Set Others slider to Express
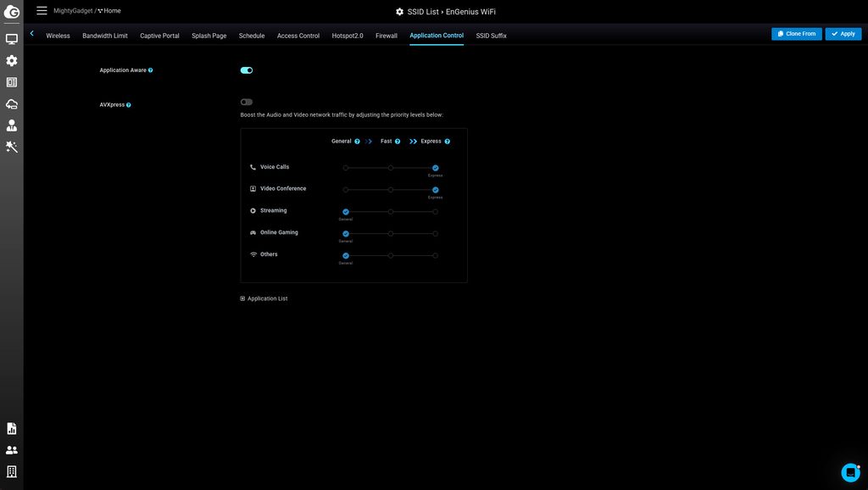The height and width of the screenshot is (490, 868). click(x=435, y=256)
